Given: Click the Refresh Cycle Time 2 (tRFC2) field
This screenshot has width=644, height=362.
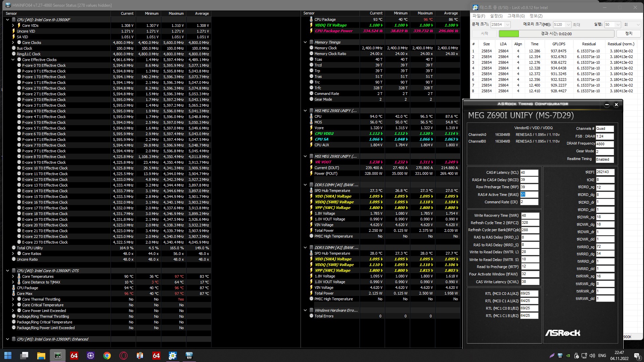Looking at the screenshot, I should pos(530,223).
